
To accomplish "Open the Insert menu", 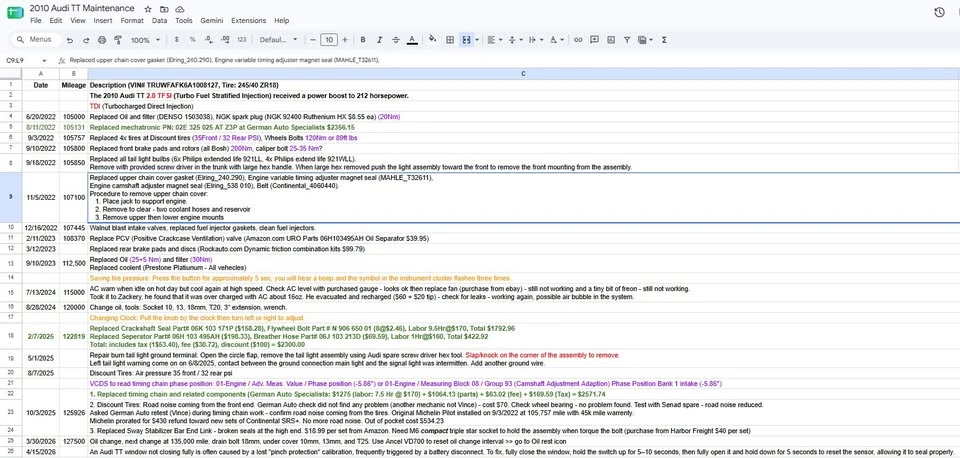I will (103, 20).
